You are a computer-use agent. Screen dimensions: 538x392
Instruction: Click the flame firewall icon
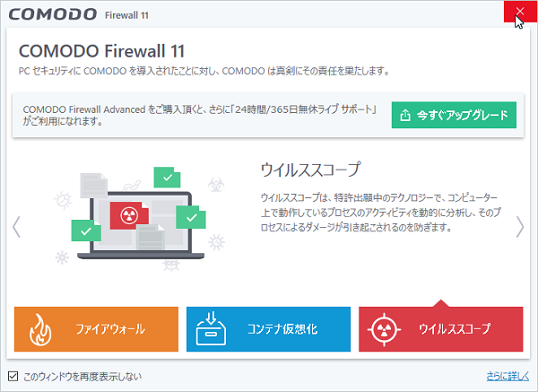coord(40,329)
